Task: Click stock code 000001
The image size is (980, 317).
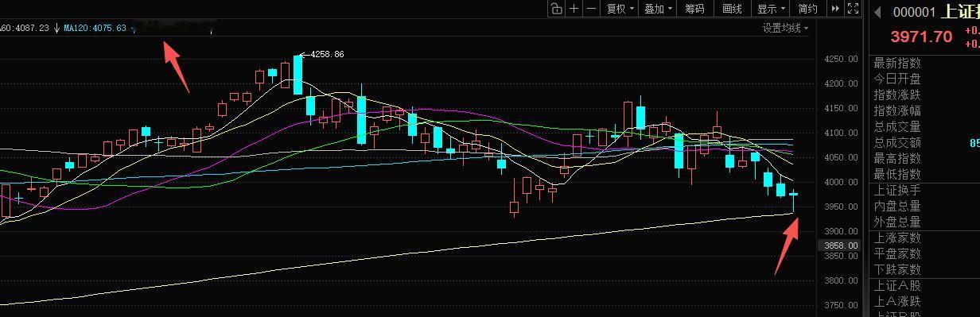Action: [914, 12]
